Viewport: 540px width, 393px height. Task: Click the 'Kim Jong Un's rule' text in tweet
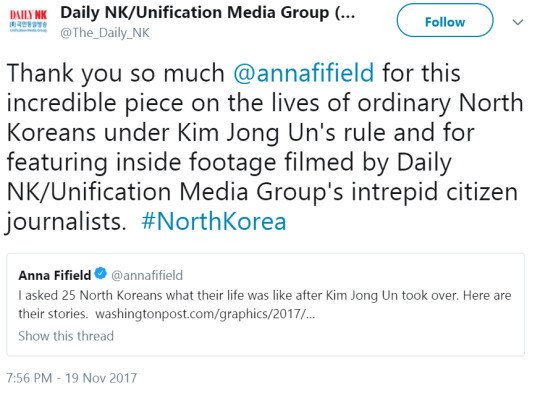282,133
